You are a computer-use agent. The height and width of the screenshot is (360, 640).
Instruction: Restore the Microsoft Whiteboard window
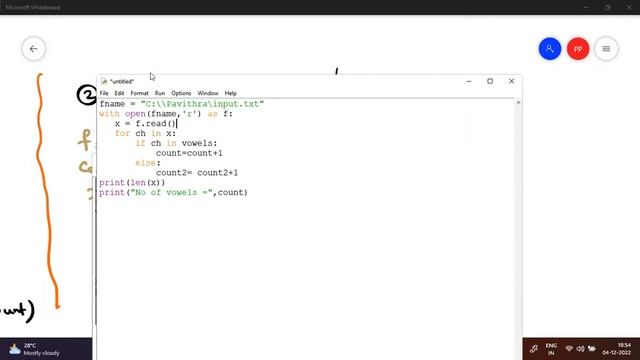(x=607, y=7)
